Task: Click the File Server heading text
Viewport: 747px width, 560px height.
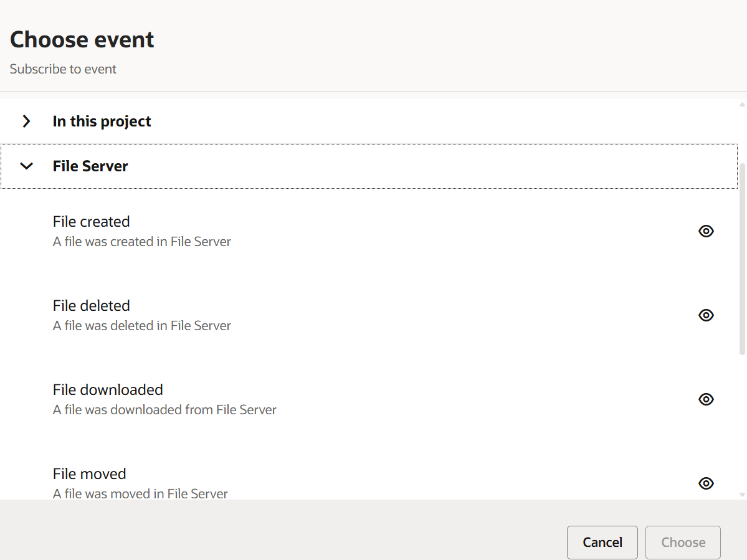Action: (x=90, y=166)
